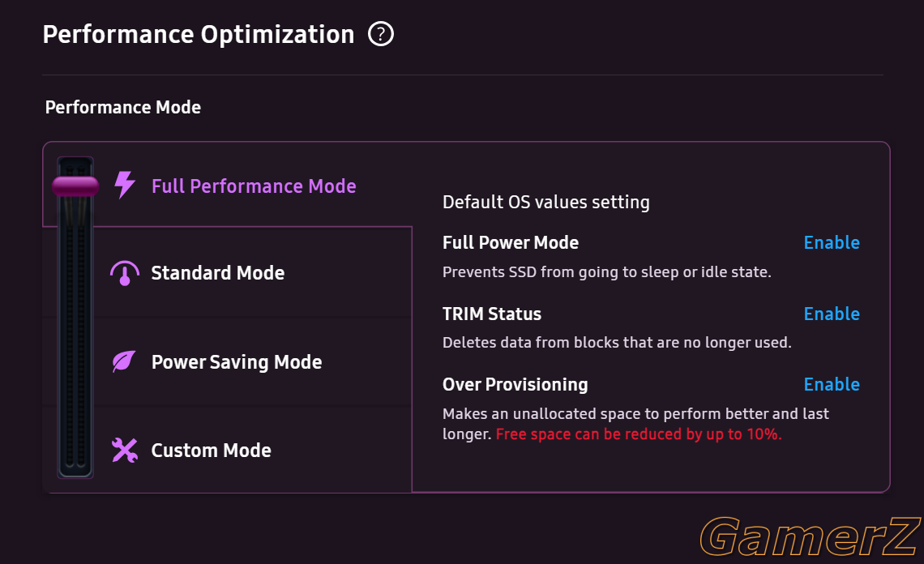Viewport: 924px width, 564px height.
Task: Click the Enable link for Over Provisioning
Action: point(832,384)
